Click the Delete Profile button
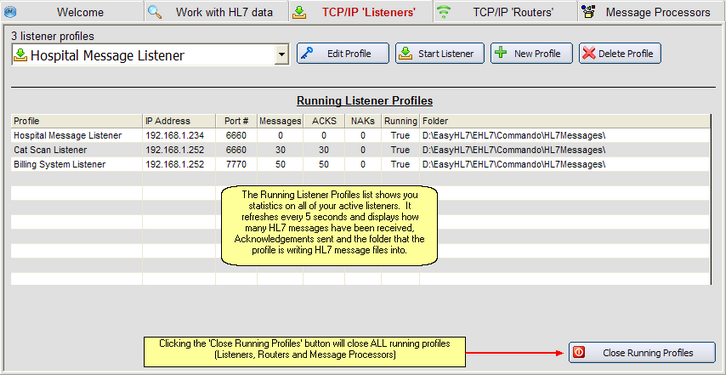Screen dimensions: 726x375 click(x=620, y=53)
